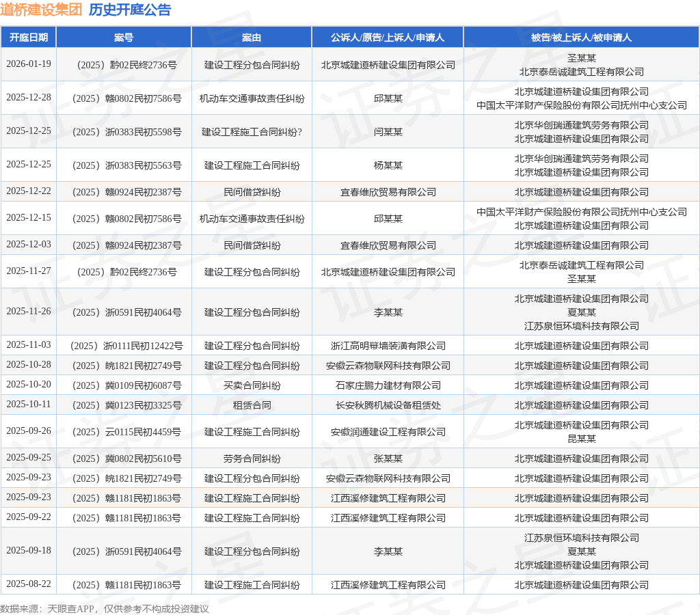Select the date 2025-12-15
Screen dimensions: 700x615
tap(29, 218)
